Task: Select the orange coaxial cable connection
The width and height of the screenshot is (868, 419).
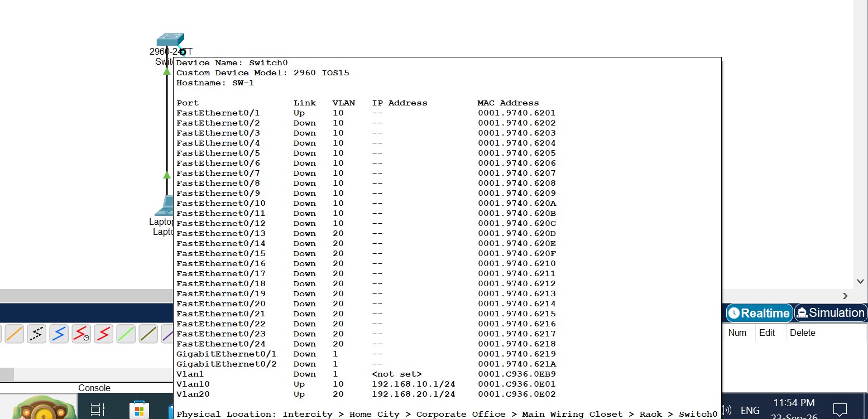Action: point(13,334)
